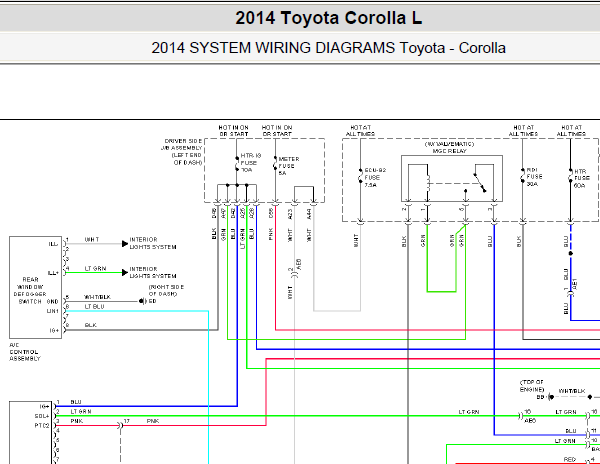Select the 'GND' terminal label
Screen dimensions: 600x464
pyautogui.click(x=52, y=301)
